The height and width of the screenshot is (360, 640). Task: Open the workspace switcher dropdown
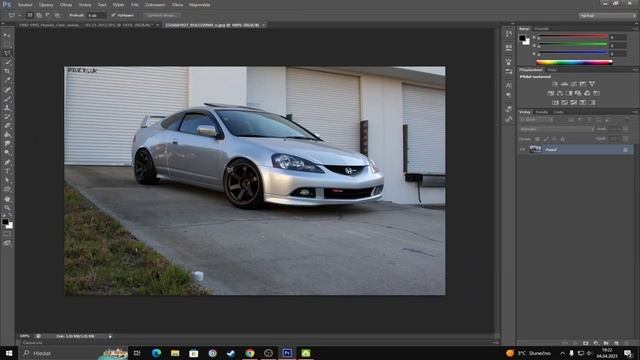coord(607,15)
